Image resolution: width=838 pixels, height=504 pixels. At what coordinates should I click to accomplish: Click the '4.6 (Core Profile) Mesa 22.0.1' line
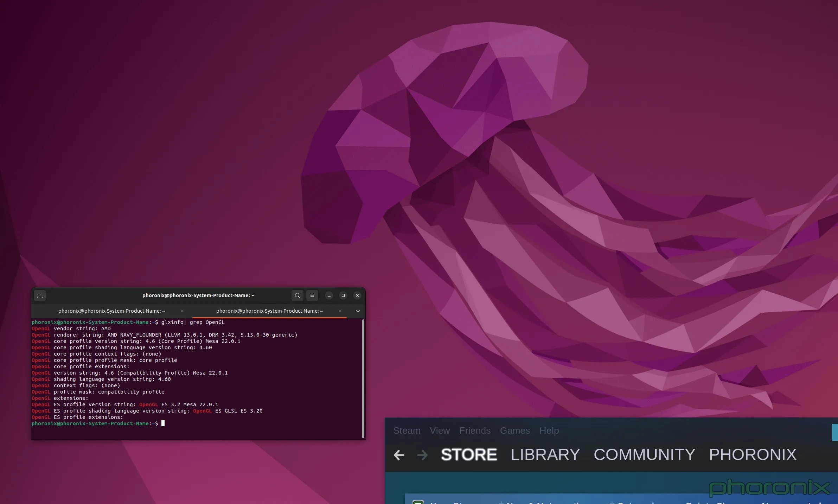click(x=136, y=341)
